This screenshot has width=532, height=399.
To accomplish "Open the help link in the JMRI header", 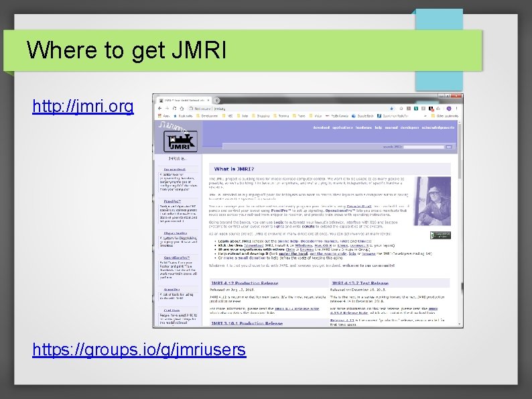I will 379,127.
